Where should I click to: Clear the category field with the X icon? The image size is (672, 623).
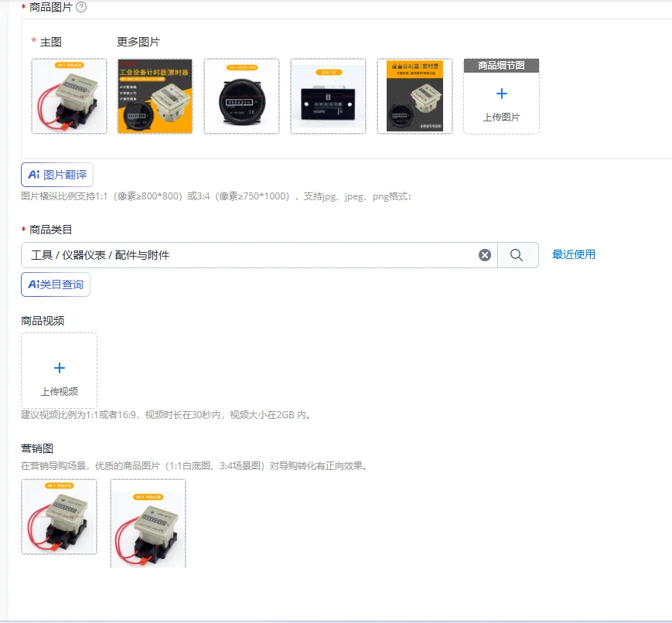tap(485, 255)
